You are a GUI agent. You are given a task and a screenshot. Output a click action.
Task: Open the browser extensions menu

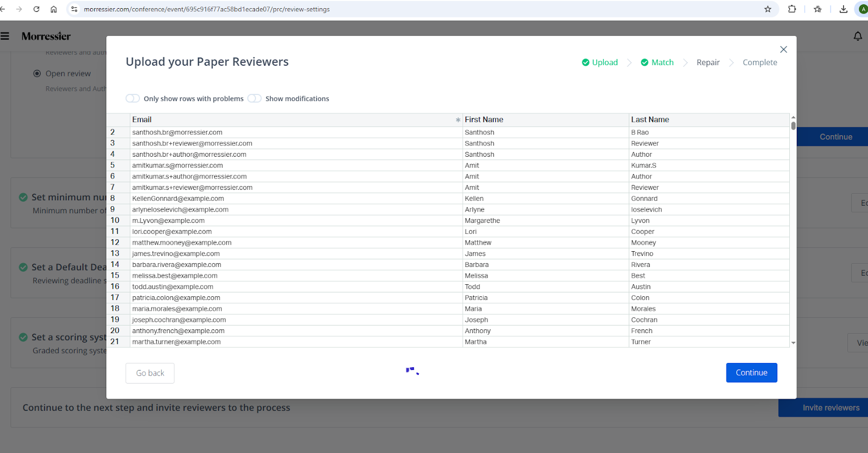[x=792, y=9]
